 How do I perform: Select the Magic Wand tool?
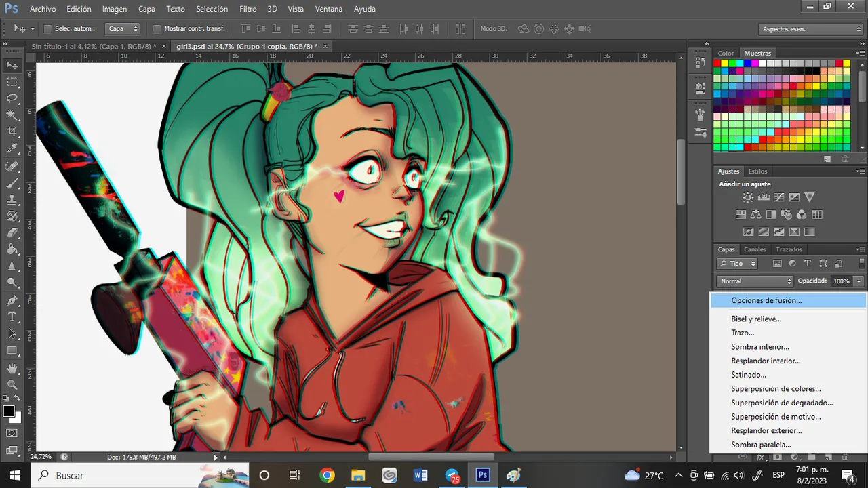coord(12,115)
